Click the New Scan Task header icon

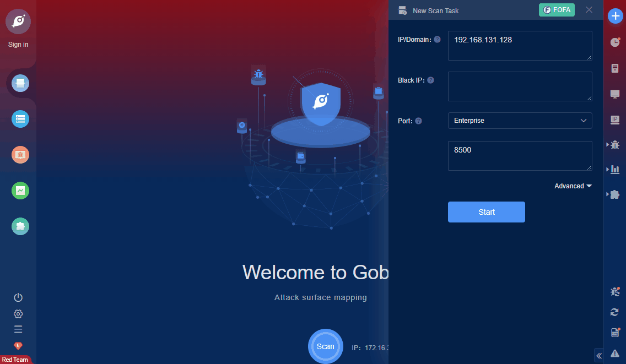(x=402, y=11)
